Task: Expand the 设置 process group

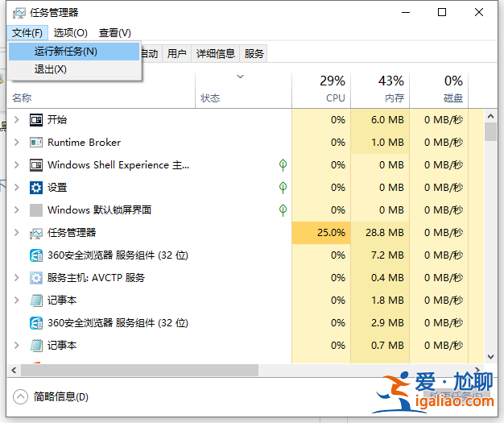Action: click(x=17, y=187)
